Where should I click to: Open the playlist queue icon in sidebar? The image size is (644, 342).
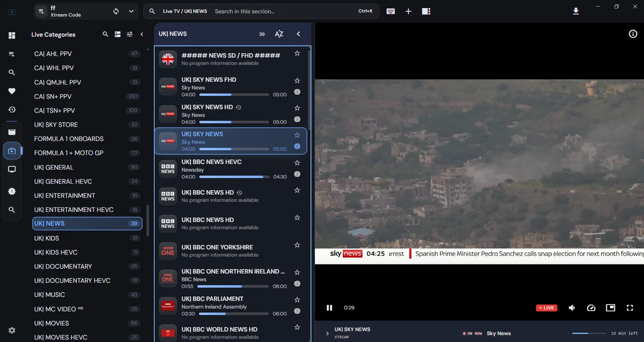pos(12,54)
